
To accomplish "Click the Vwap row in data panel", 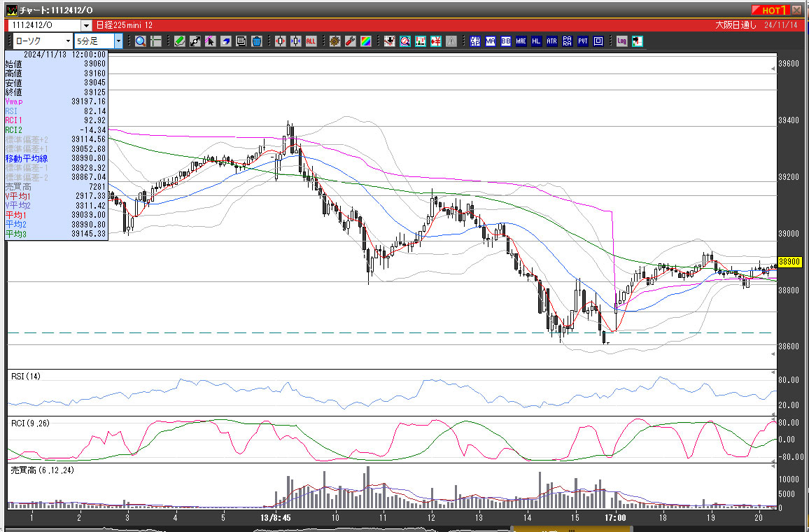I will [x=56, y=101].
